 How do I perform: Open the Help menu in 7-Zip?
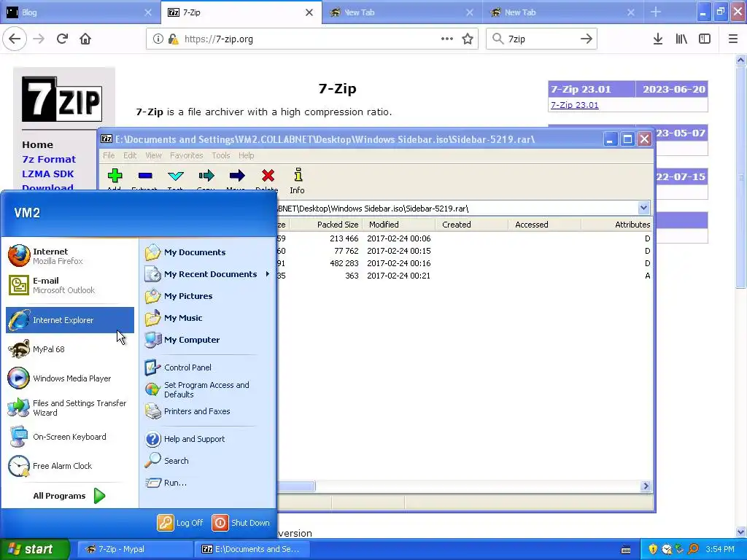coord(247,155)
